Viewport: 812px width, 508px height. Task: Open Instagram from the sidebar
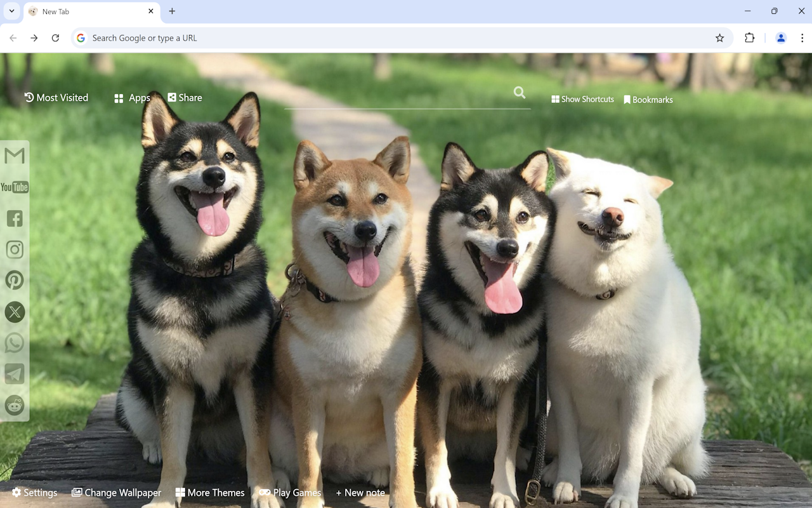click(14, 249)
